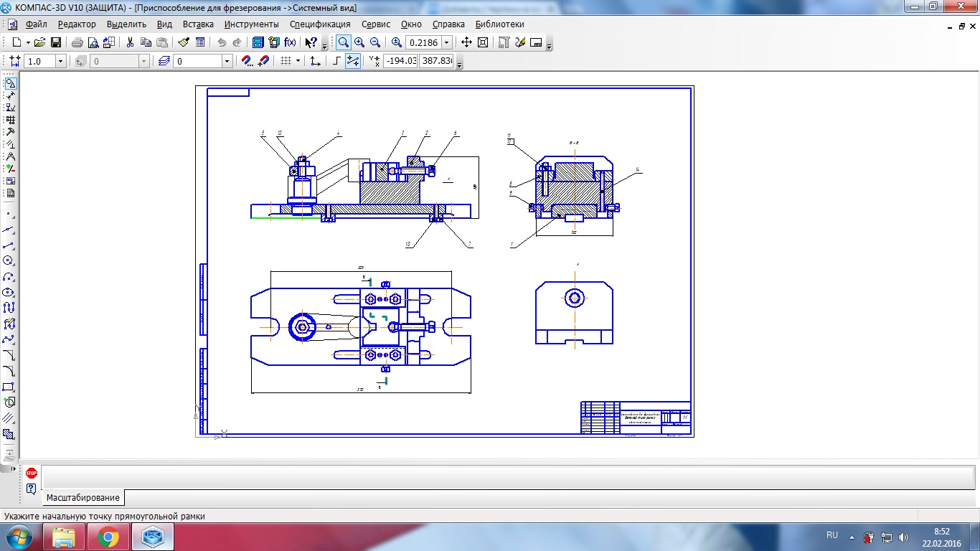Open the f(x) Variables icon
Screen dimensions: 980x551
pos(289,42)
